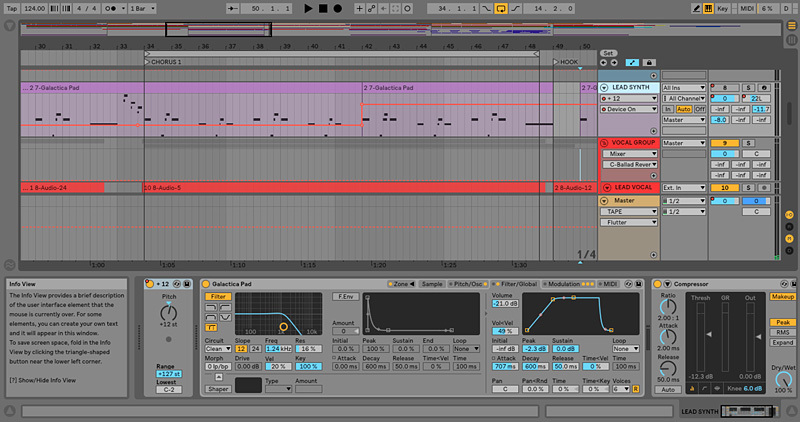The image size is (800, 422).
Task: Click the Stop button in transport
Action: coord(323,8)
